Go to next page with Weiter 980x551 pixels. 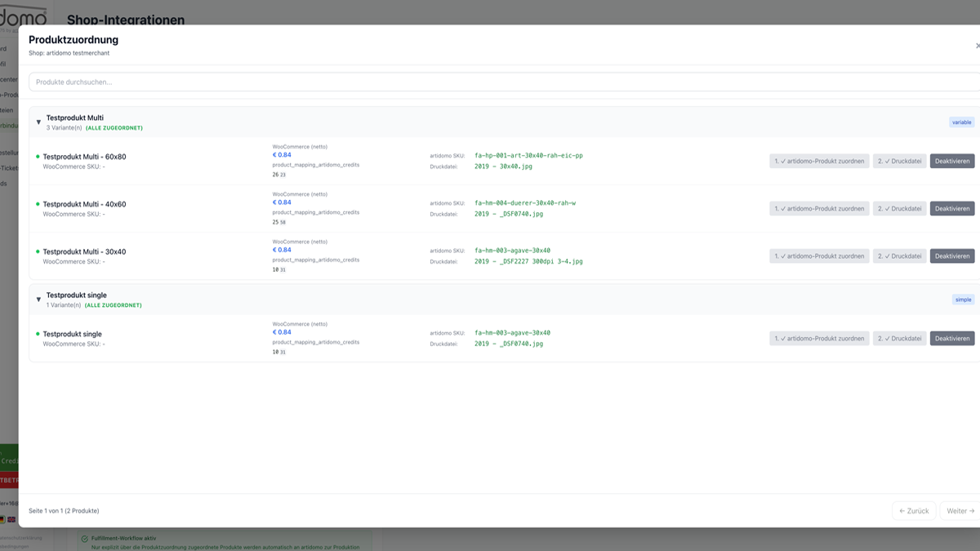(960, 511)
